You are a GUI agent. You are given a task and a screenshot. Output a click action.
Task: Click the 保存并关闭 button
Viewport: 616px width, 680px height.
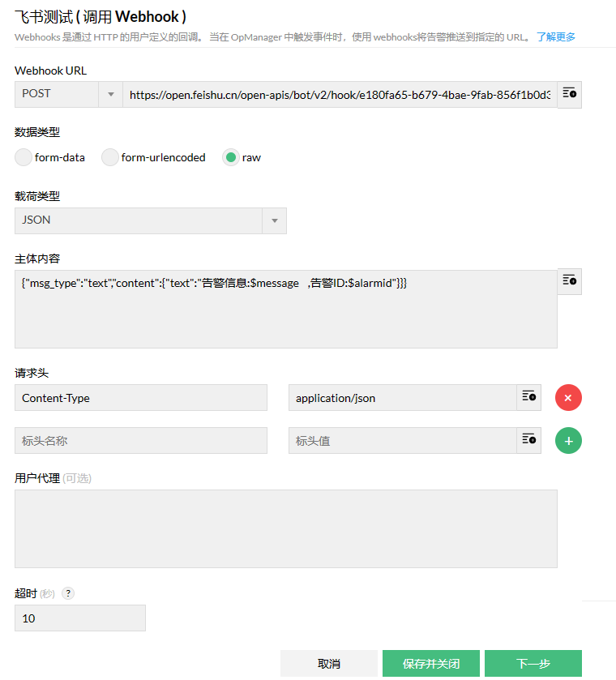430,663
